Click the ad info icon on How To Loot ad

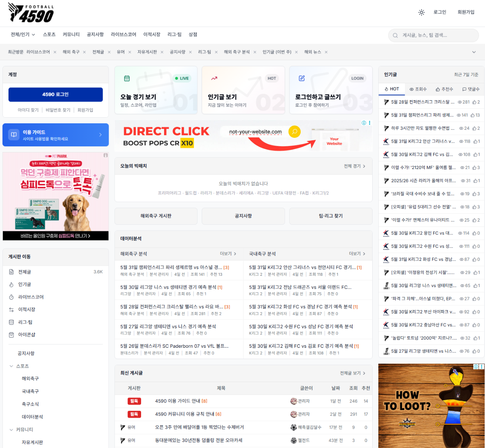point(476,366)
